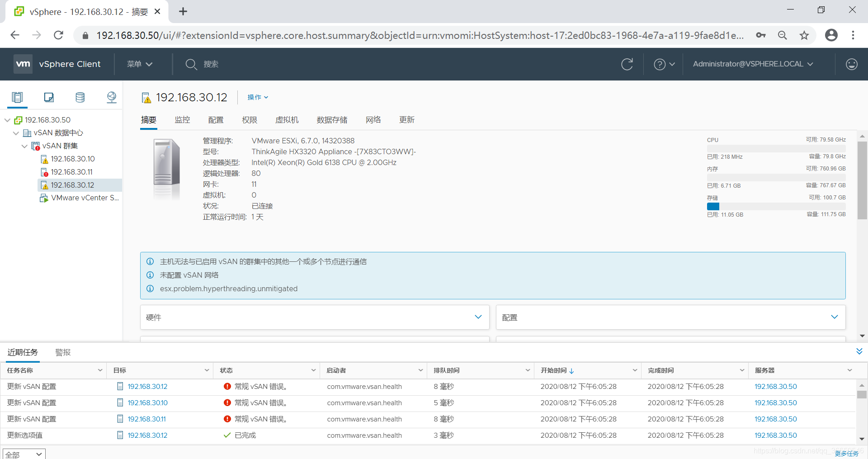
Task: Select host 192.168.30.10 in tree
Action: point(73,159)
